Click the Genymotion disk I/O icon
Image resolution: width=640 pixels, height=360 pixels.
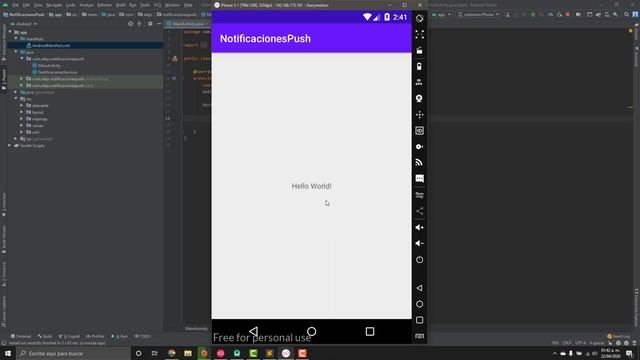419,147
